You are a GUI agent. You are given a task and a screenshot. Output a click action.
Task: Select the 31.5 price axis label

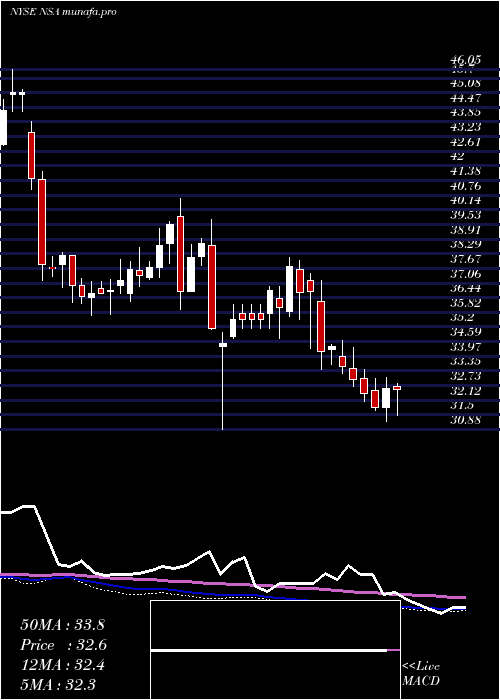(462, 405)
